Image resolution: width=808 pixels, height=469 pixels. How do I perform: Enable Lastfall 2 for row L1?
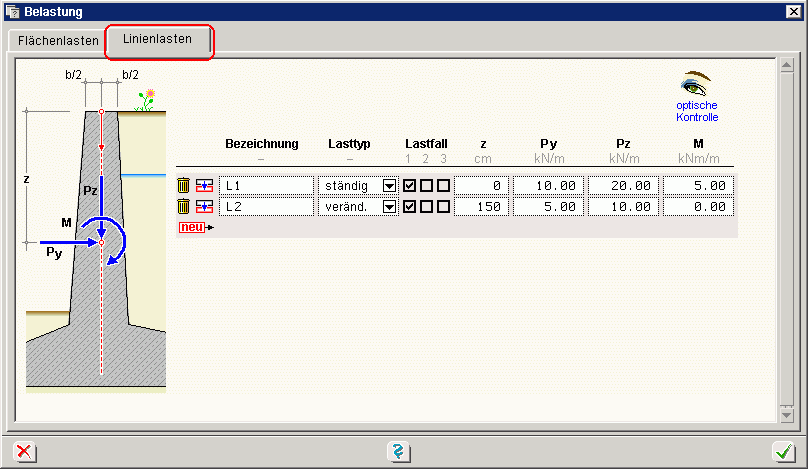coord(426,185)
